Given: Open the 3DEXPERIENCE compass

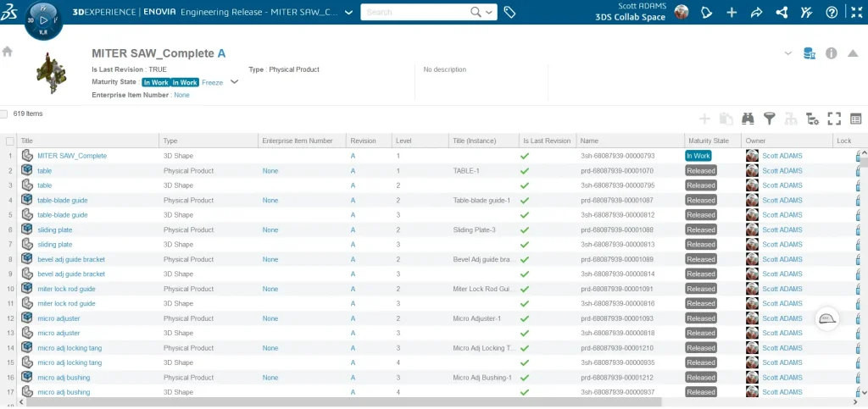Looking at the screenshot, I should tap(42, 19).
